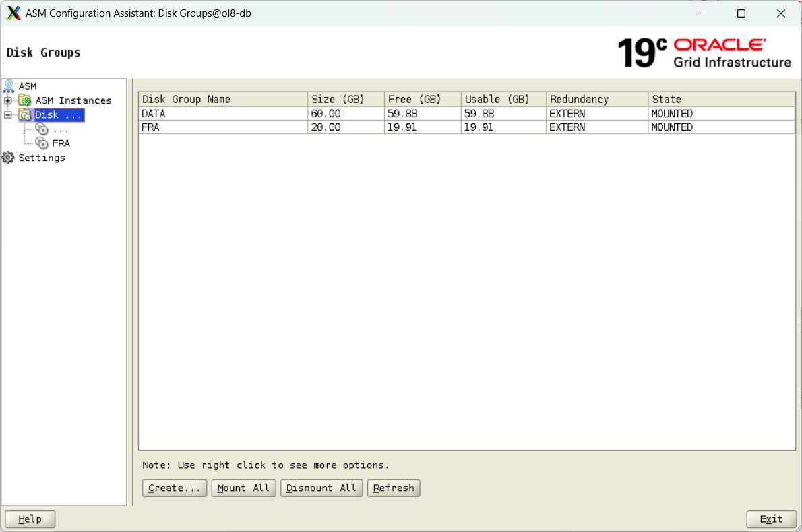Image resolution: width=802 pixels, height=532 pixels.
Task: Select the DATA disk group row name
Action: [224, 113]
